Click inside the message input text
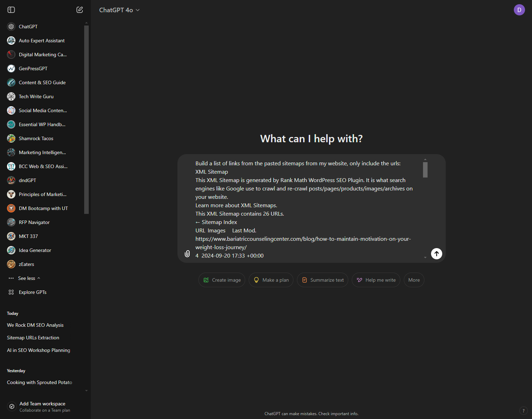The width and height of the screenshot is (532, 419). (x=304, y=209)
